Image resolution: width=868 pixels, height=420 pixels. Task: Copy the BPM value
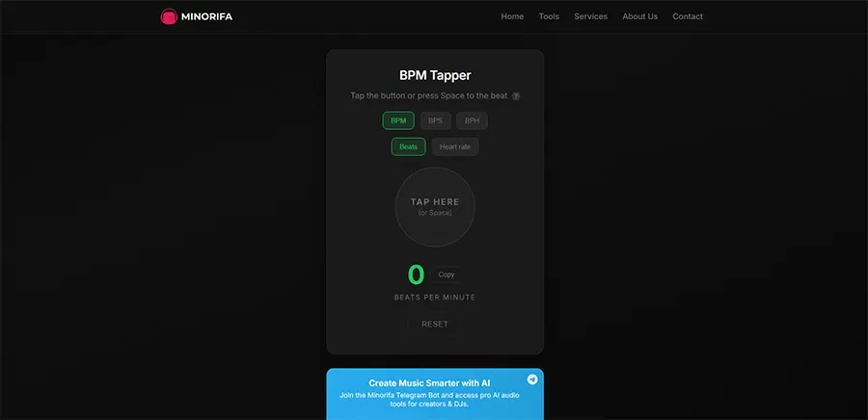(x=447, y=275)
